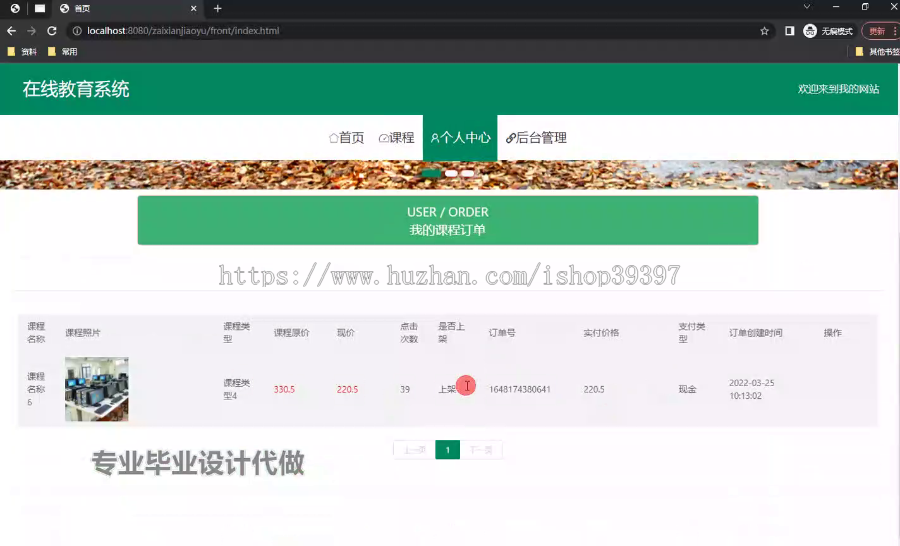Viewport: 900px width, 546px height.
Task: Click the 课程原价 column header
Action: (x=292, y=332)
